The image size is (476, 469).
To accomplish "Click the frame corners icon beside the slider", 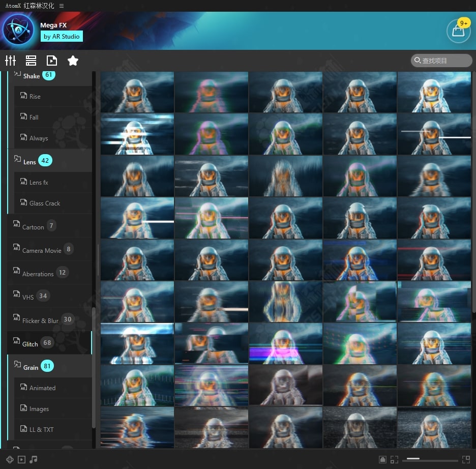I will pyautogui.click(x=394, y=460).
